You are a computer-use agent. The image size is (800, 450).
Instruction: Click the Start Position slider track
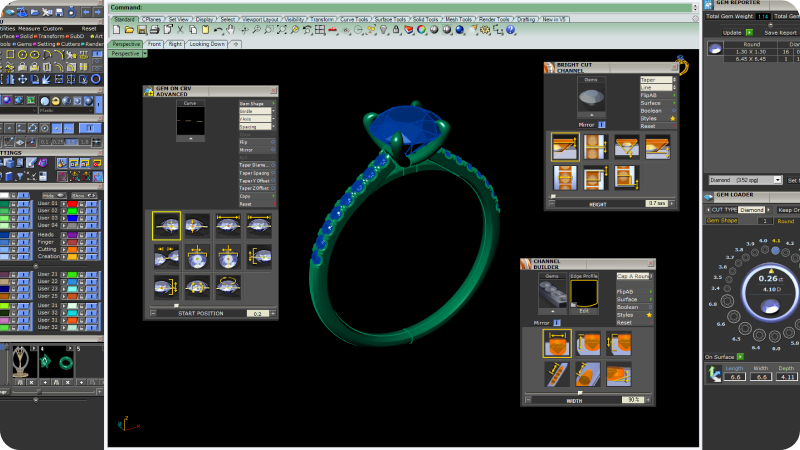[212, 306]
